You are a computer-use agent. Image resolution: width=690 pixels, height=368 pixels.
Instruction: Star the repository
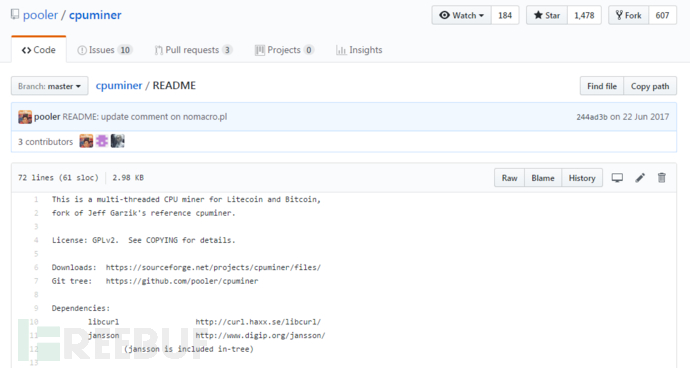click(547, 15)
